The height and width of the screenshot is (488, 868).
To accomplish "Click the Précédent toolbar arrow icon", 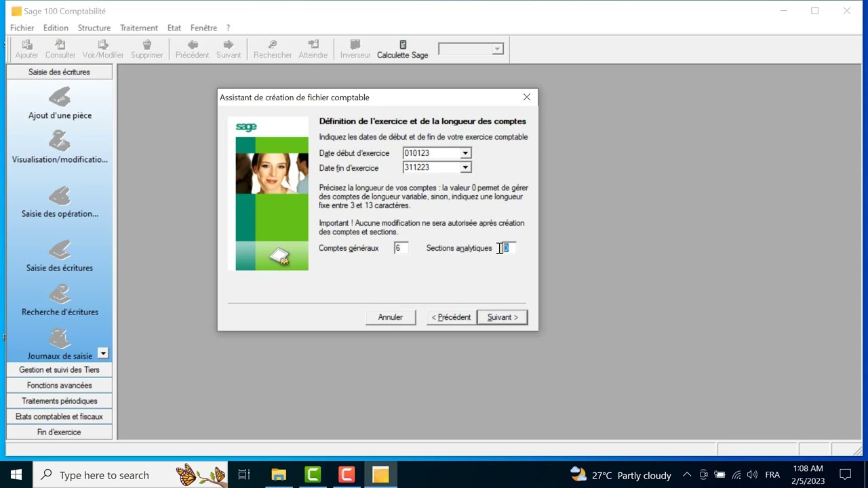I will point(193,45).
